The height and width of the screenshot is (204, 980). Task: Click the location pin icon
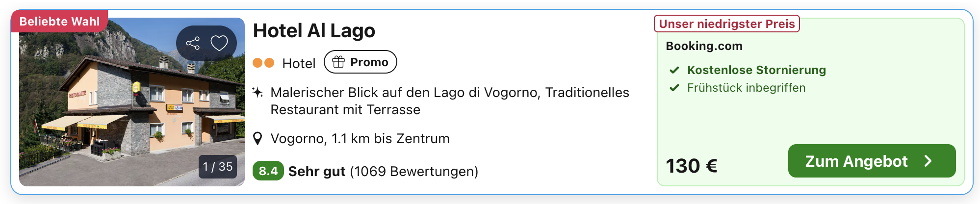(258, 139)
